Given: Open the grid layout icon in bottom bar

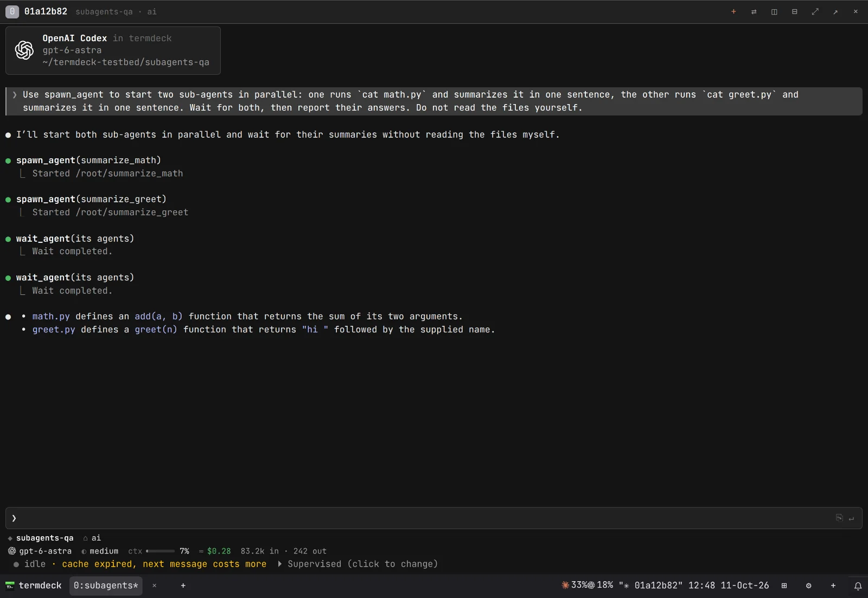Looking at the screenshot, I should (x=784, y=586).
